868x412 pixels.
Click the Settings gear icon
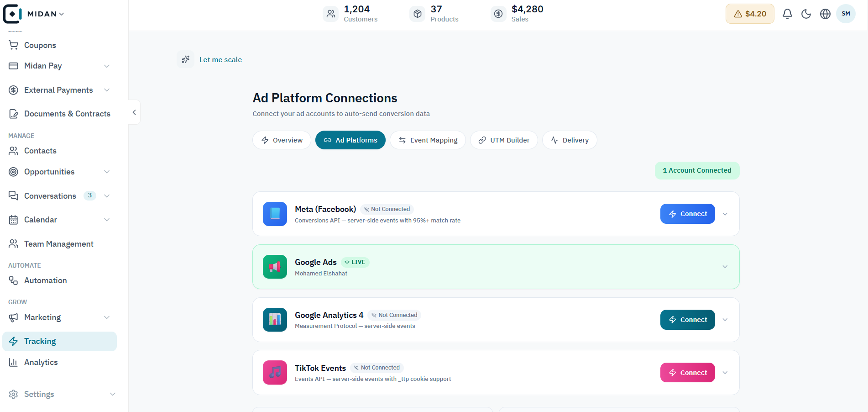[x=14, y=394]
